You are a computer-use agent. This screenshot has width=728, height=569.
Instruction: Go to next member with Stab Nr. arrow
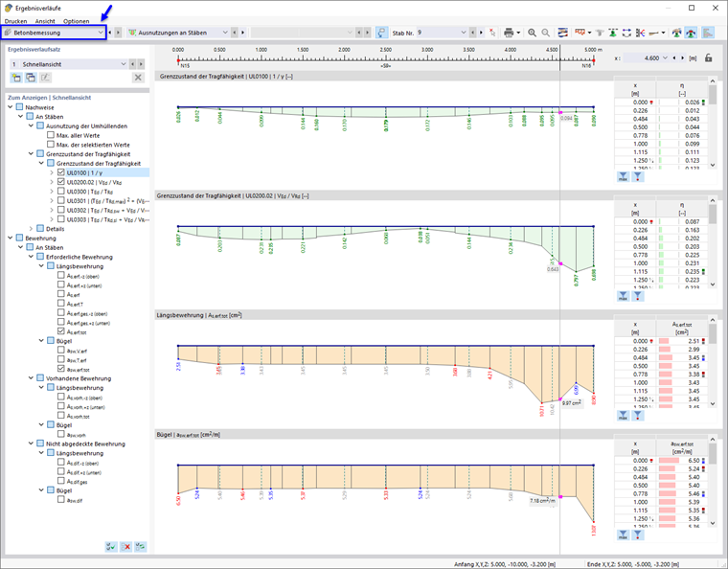pyautogui.click(x=481, y=33)
